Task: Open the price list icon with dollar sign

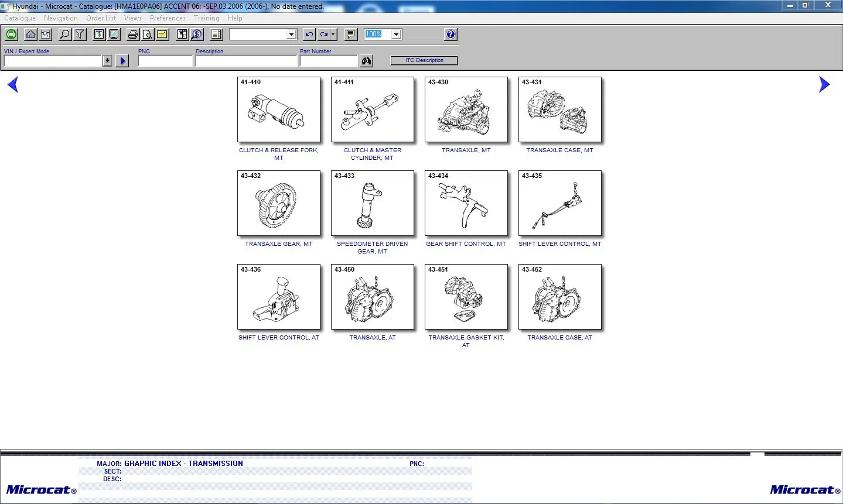Action: click(100, 35)
